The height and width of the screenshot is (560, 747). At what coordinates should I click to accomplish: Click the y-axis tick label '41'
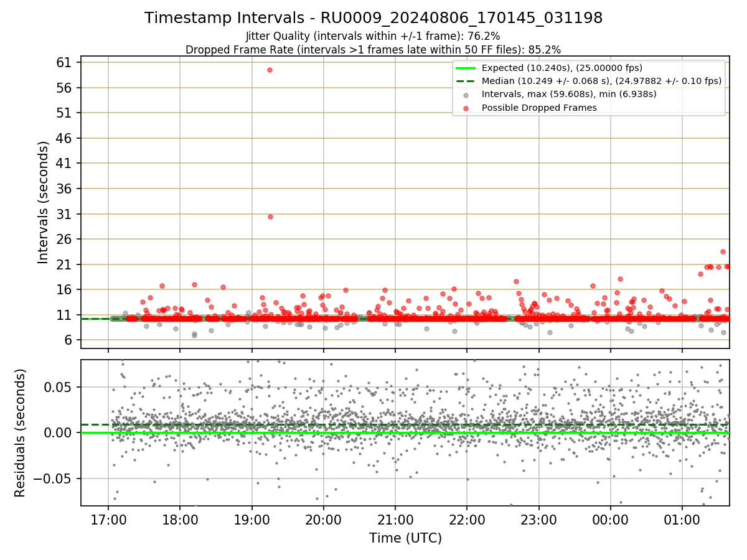coord(65,163)
